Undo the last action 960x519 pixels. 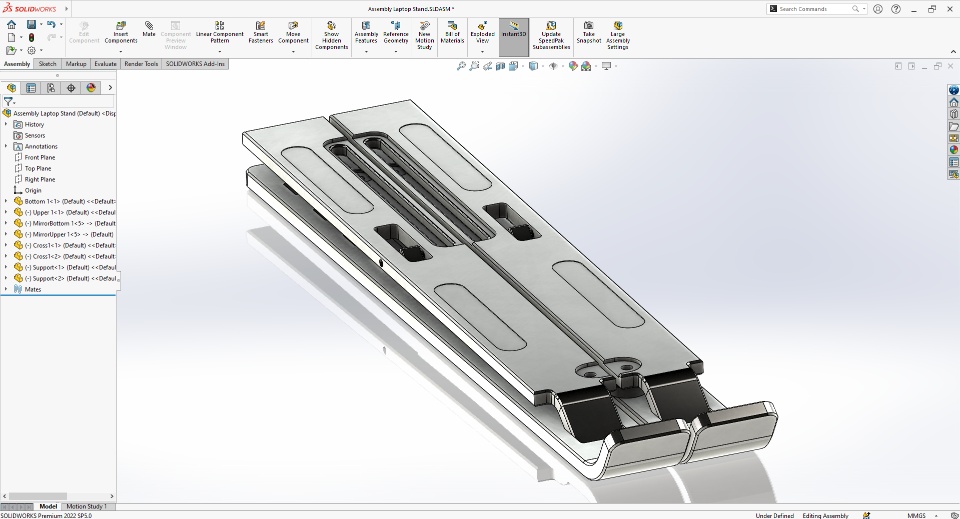pyautogui.click(x=51, y=24)
